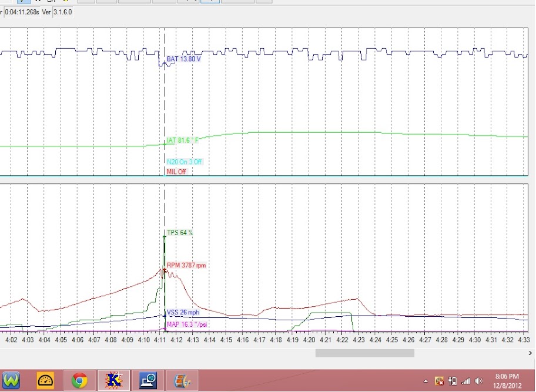536x392 pixels.
Task: Click the IAT 81.6 °F label
Action: [183, 140]
